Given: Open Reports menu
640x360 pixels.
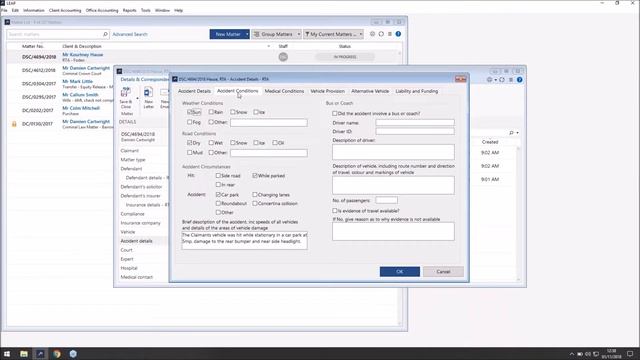Looking at the screenshot, I should coord(129,10).
